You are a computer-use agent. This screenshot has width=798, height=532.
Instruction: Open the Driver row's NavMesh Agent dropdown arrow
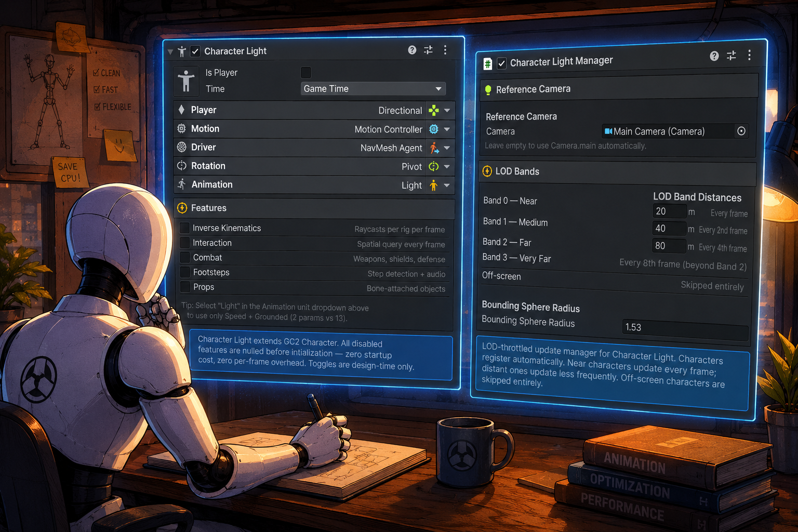[x=447, y=148]
